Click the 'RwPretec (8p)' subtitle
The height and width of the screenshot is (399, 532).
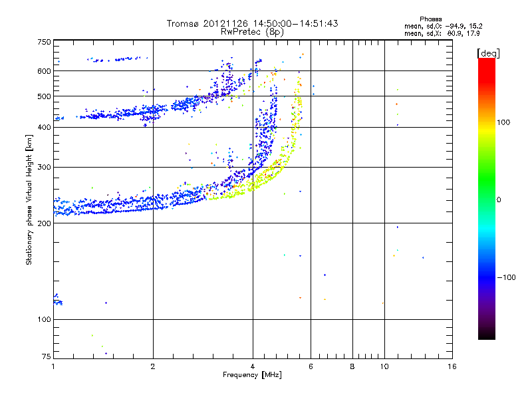point(252,32)
